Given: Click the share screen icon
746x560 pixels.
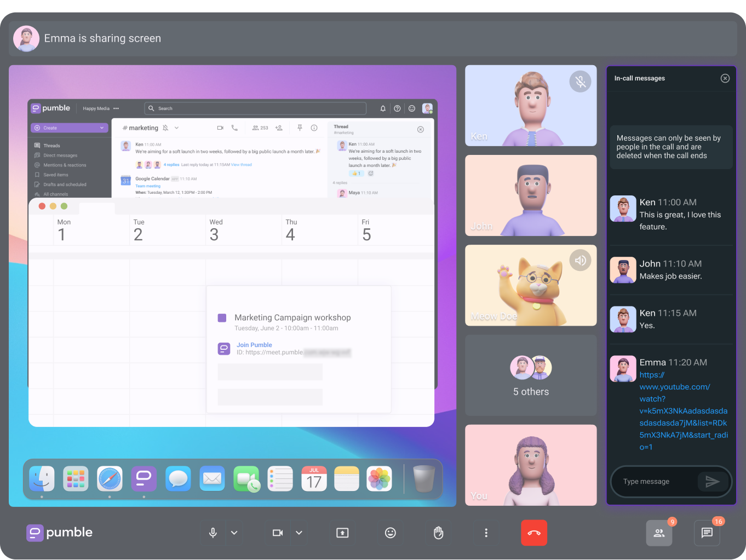Looking at the screenshot, I should click(342, 533).
